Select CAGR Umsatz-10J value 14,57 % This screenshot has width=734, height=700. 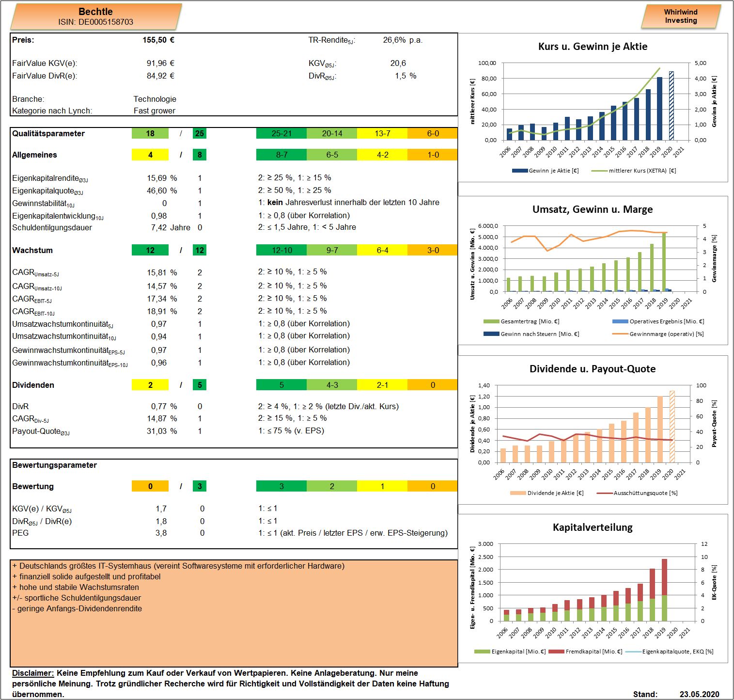[162, 286]
